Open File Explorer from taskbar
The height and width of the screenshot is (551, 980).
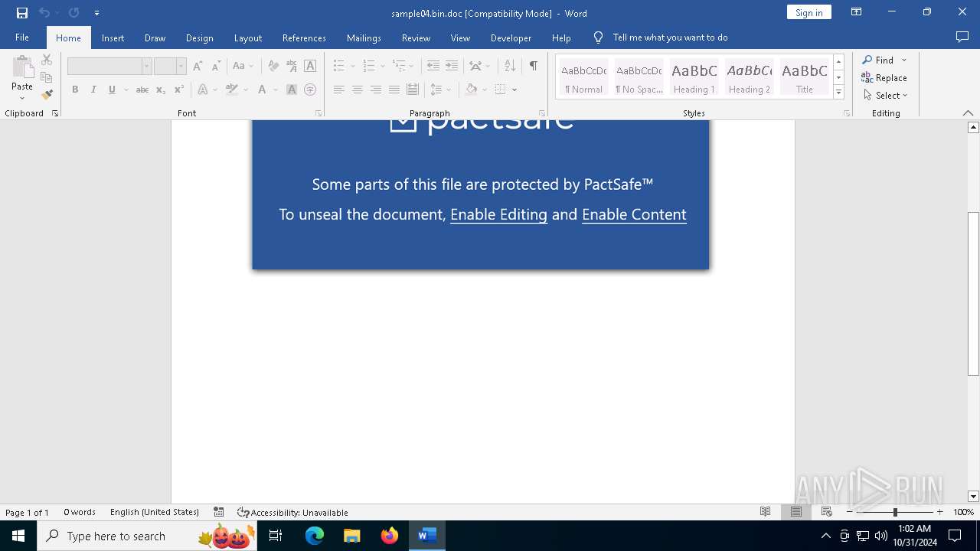click(352, 536)
